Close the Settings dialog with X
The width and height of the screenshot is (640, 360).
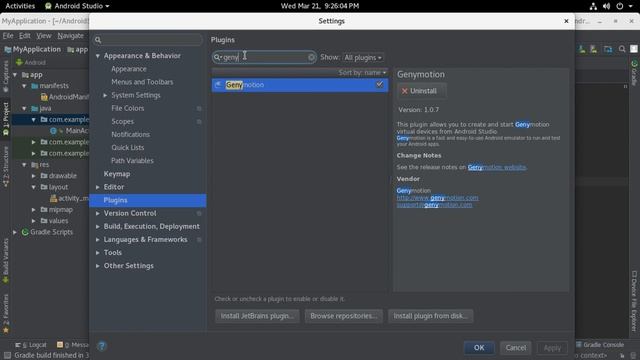pyautogui.click(x=566, y=21)
